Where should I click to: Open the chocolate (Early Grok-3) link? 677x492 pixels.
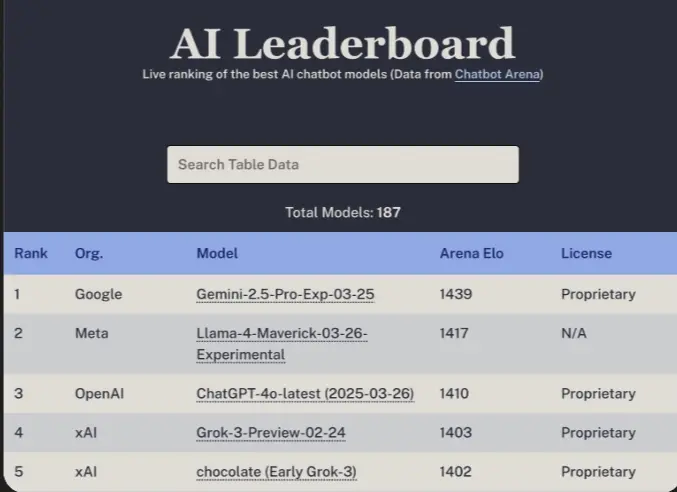tap(276, 471)
